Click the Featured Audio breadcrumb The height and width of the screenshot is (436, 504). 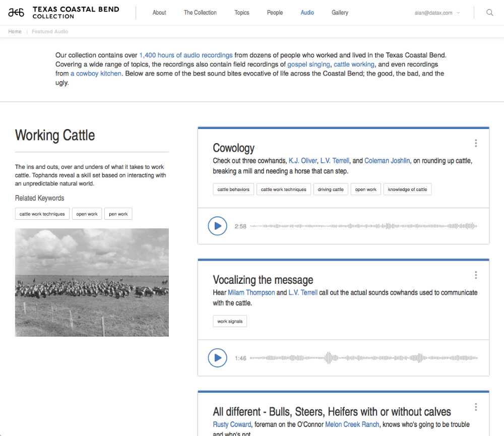pos(50,32)
